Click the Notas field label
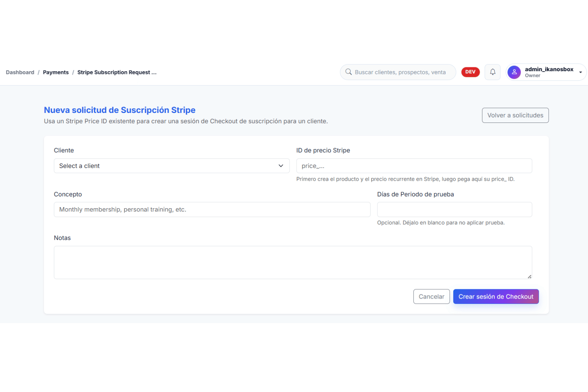This screenshot has height=392, width=588. (62, 238)
